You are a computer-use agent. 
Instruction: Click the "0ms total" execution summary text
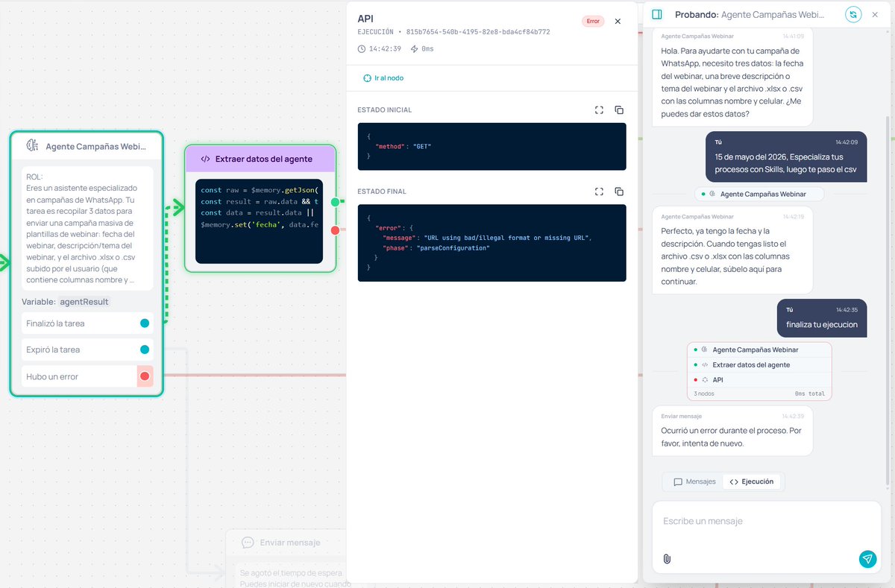[810, 393]
